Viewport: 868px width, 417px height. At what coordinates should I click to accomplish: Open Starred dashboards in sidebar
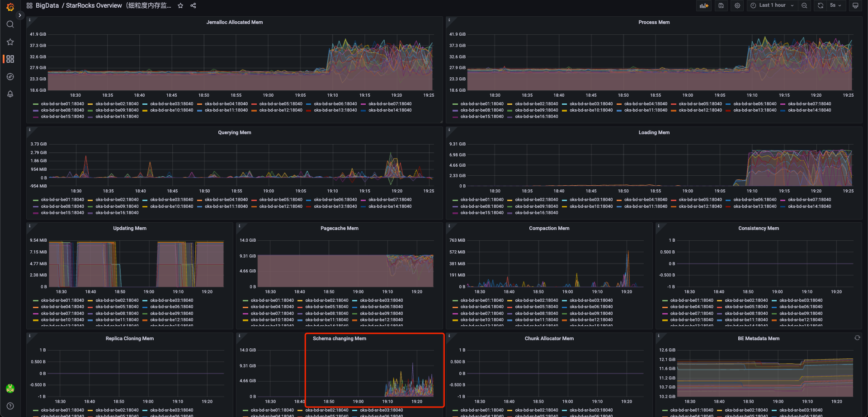click(x=10, y=42)
